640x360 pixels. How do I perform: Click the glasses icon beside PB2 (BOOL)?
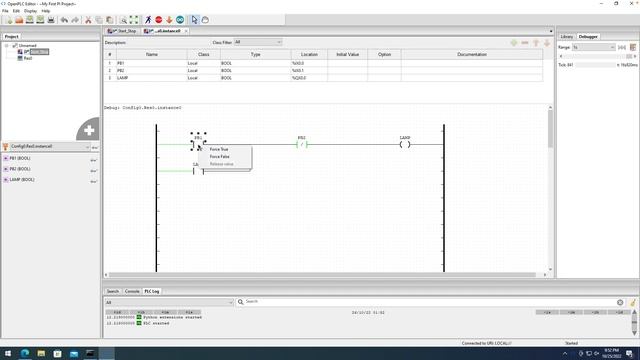tap(93, 171)
